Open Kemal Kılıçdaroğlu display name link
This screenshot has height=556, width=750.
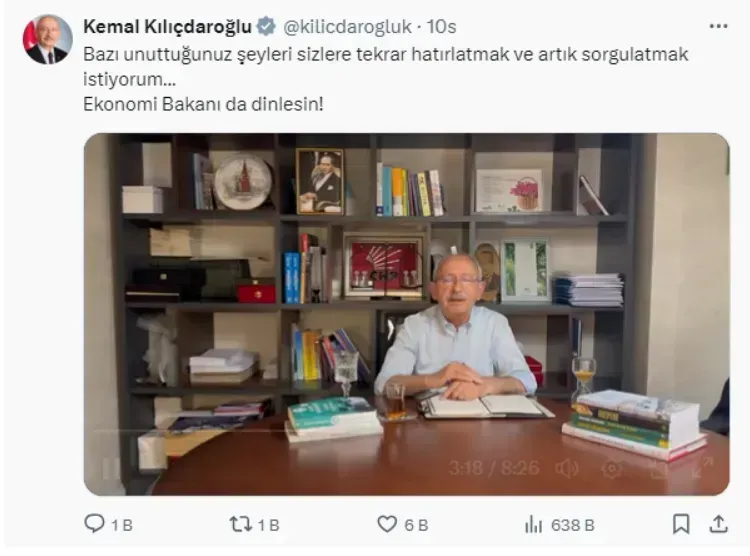tap(167, 26)
